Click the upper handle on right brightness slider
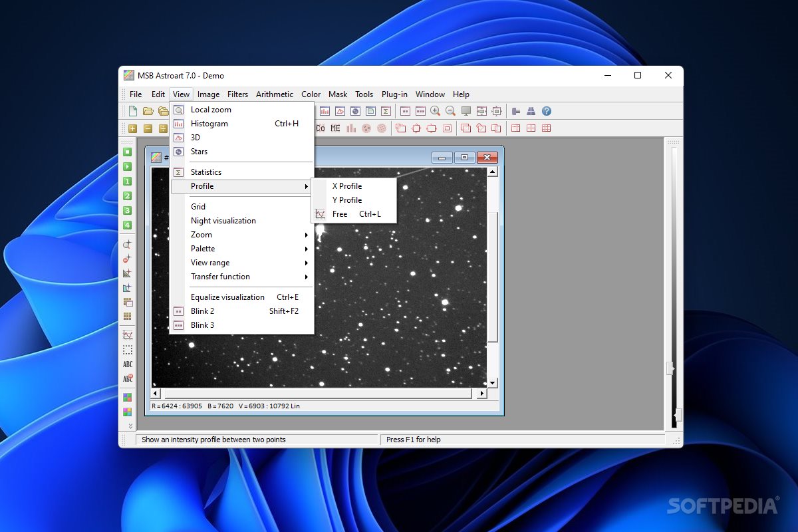Viewport: 798px width, 532px height. coord(670,368)
